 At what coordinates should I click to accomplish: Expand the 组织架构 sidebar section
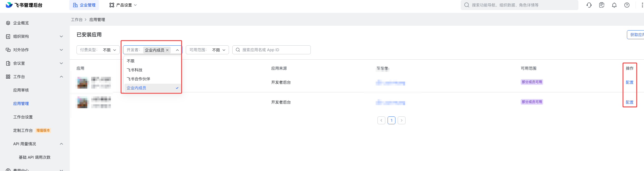click(34, 36)
